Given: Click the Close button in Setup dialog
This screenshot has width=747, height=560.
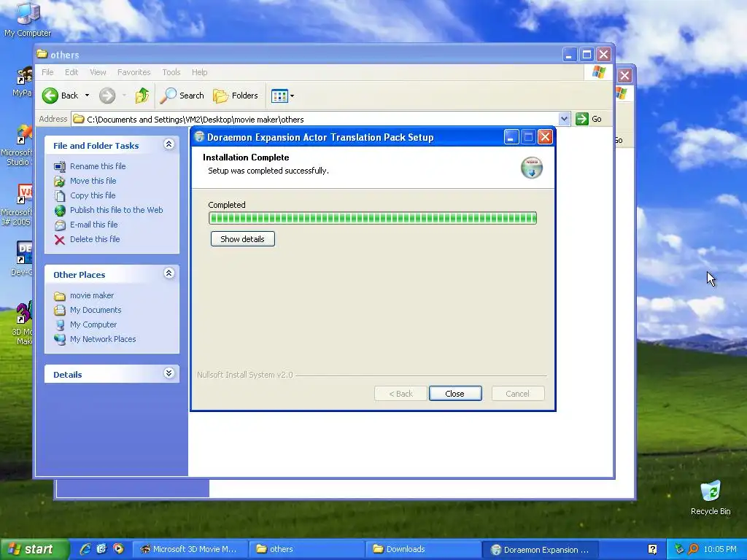Looking at the screenshot, I should (x=455, y=394).
